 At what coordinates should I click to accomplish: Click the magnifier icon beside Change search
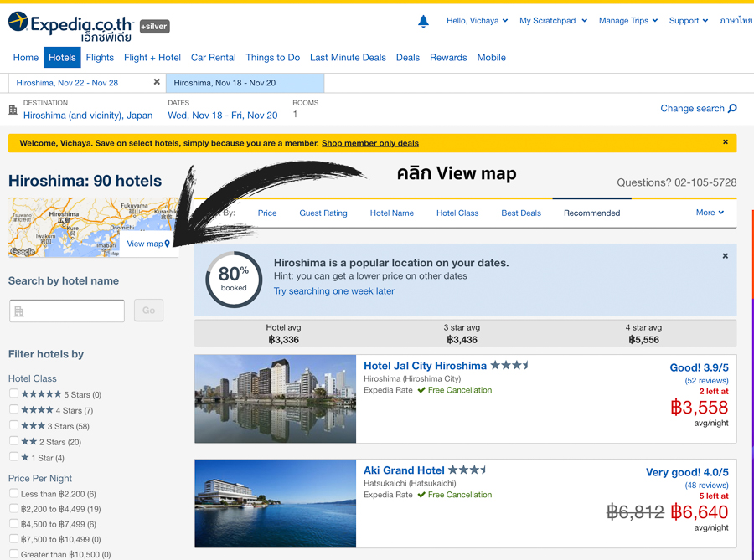(732, 109)
